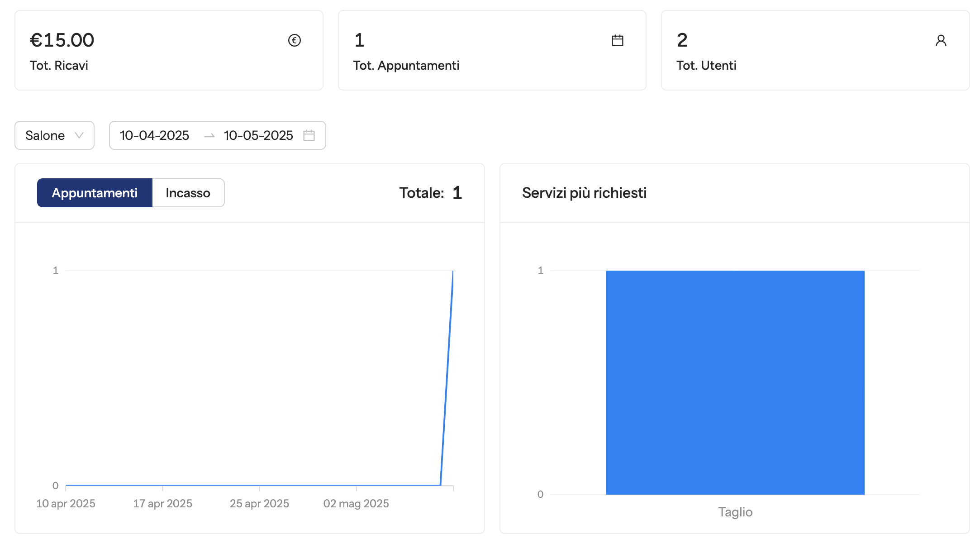Expand the end date field 10-05-2025
Screen dimensions: 980x544
click(258, 135)
